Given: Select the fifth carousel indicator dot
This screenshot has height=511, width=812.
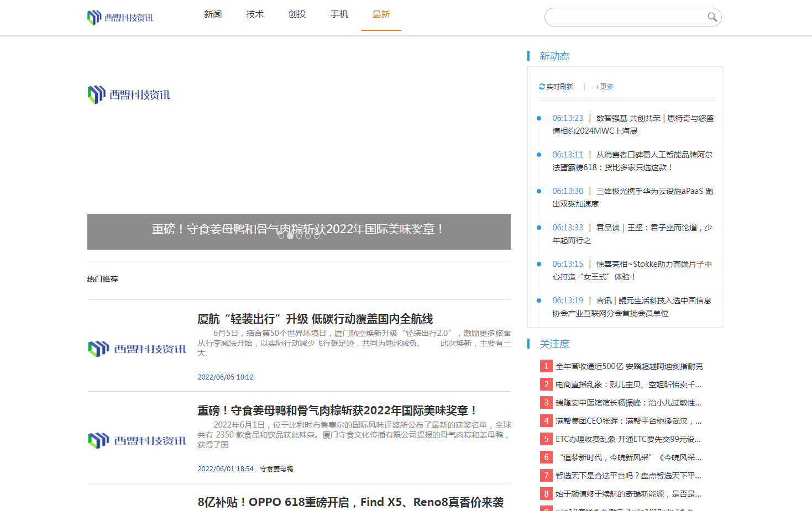Looking at the screenshot, I should click(x=317, y=236).
